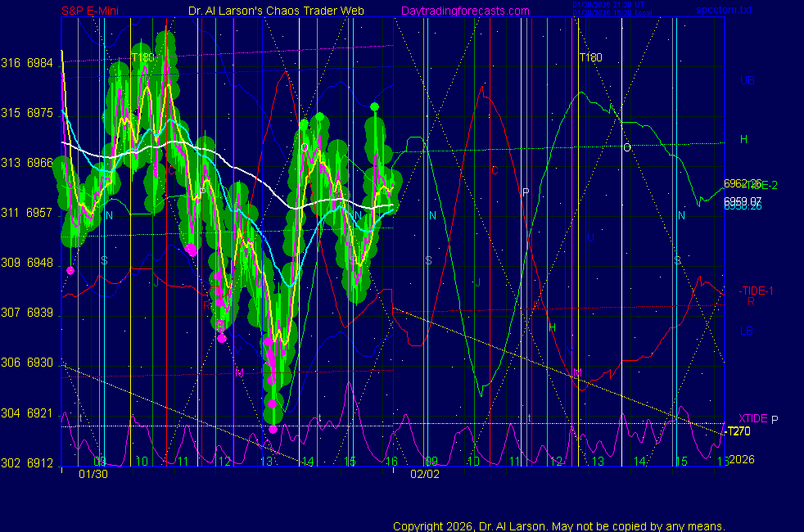Click the bright green dot above the price peak

374,106
